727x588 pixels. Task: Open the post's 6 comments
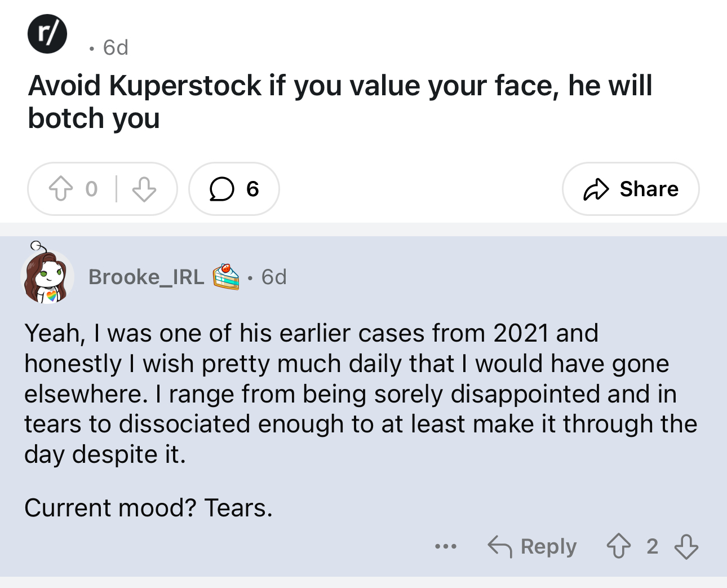pos(234,189)
